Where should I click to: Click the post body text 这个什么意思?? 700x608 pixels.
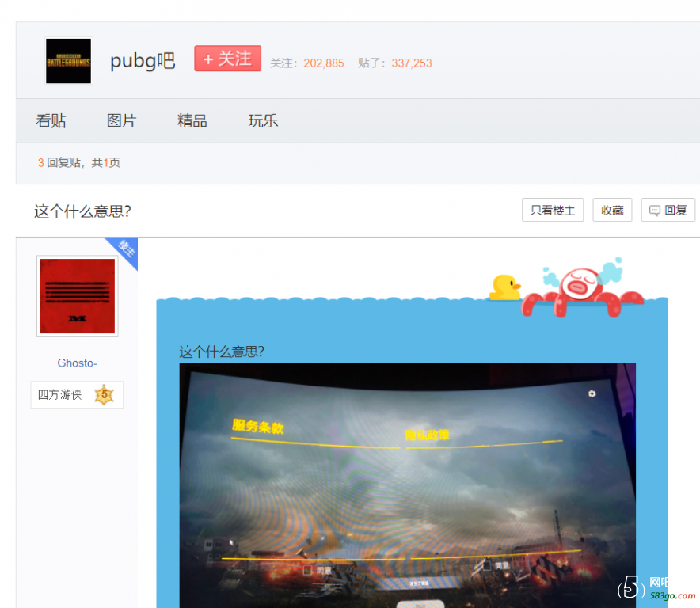click(x=222, y=351)
